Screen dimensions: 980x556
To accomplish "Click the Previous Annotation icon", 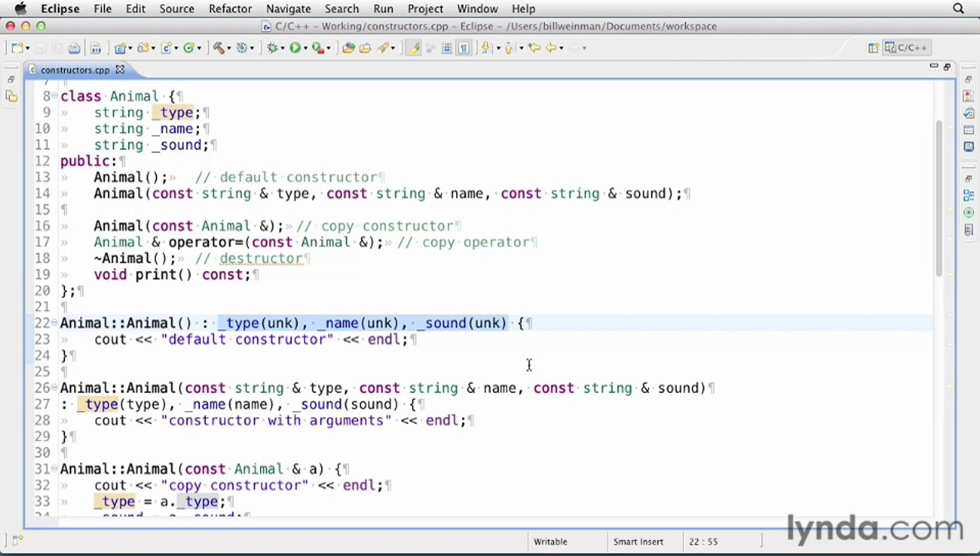I will (509, 48).
